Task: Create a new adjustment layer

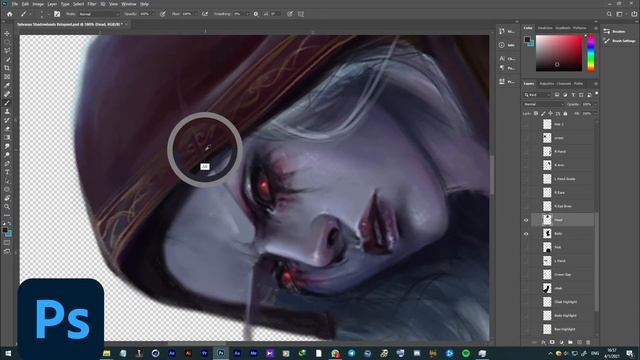Action: point(561,342)
